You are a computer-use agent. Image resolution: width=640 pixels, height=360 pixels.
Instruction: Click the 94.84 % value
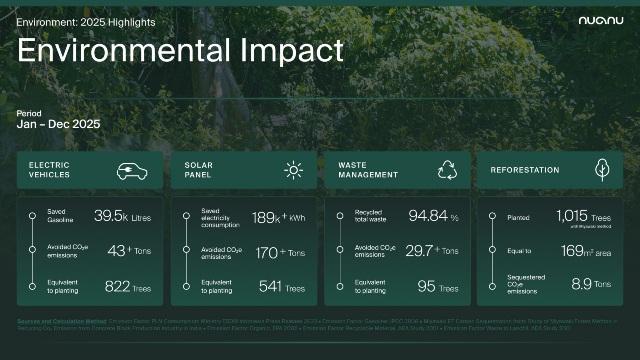433,216
